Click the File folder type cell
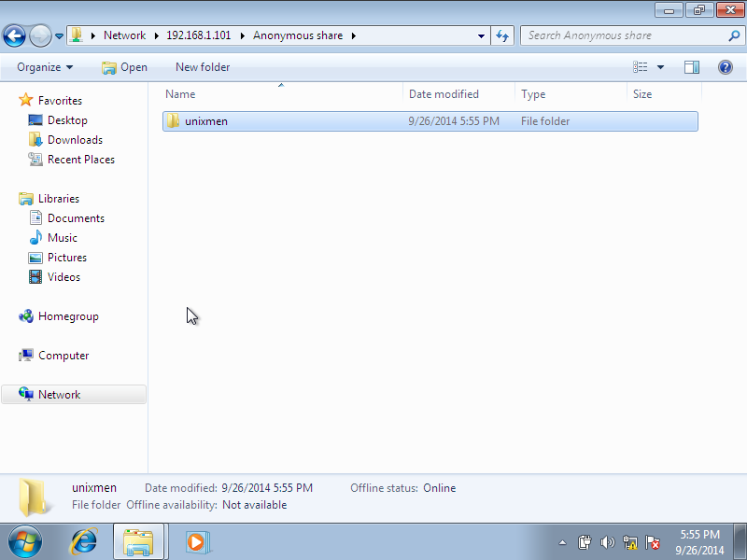This screenshot has height=560, width=747. [x=545, y=121]
